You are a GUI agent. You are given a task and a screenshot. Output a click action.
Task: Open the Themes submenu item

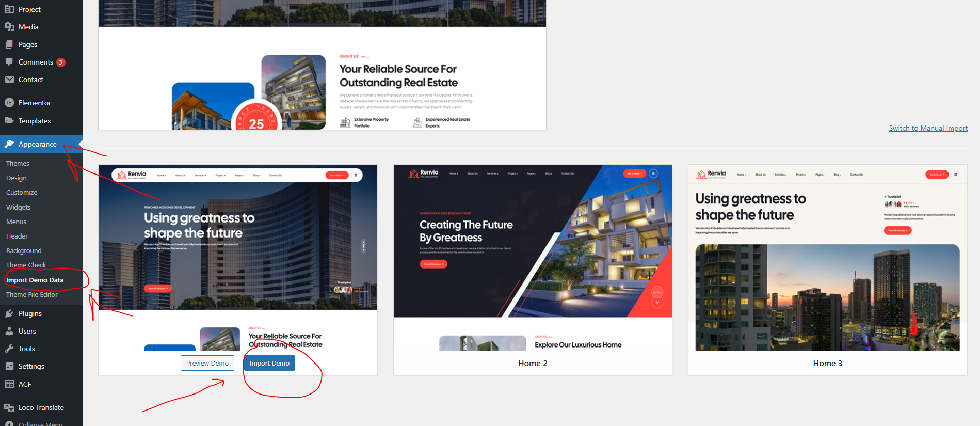(18, 163)
